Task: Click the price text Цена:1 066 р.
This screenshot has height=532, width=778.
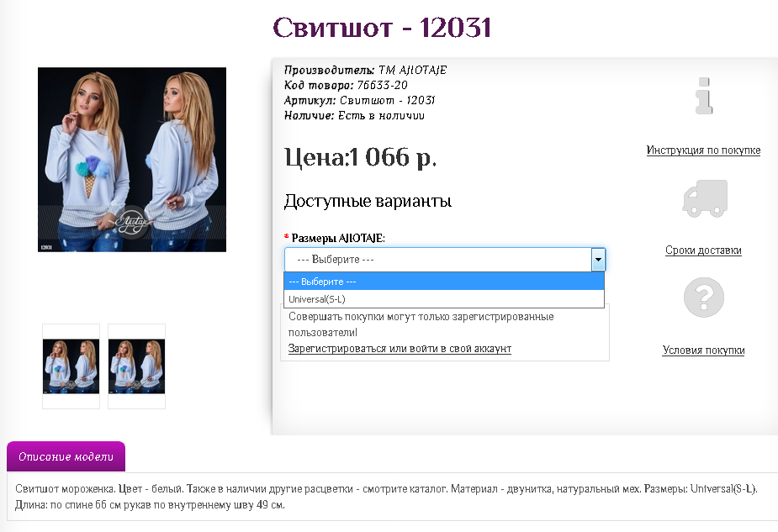Action: [360, 158]
